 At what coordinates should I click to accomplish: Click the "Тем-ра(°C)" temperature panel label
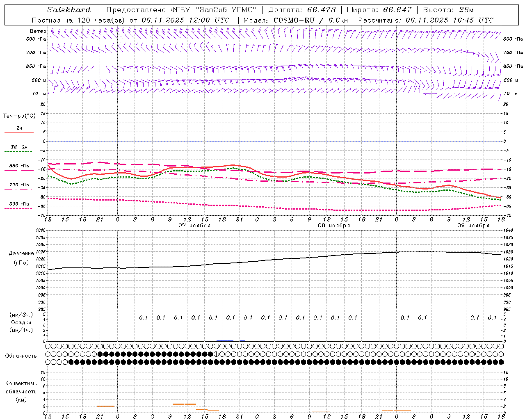click(19, 116)
